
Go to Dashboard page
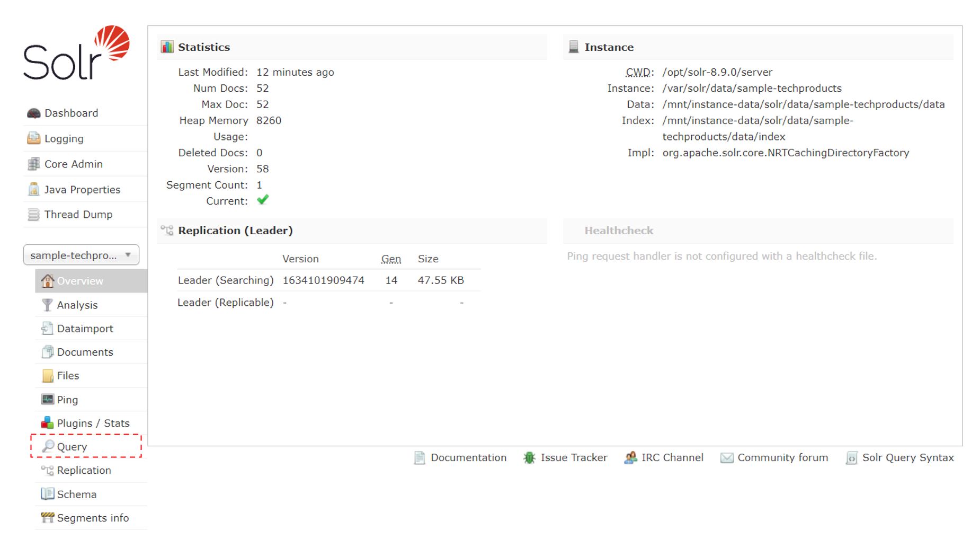point(71,113)
